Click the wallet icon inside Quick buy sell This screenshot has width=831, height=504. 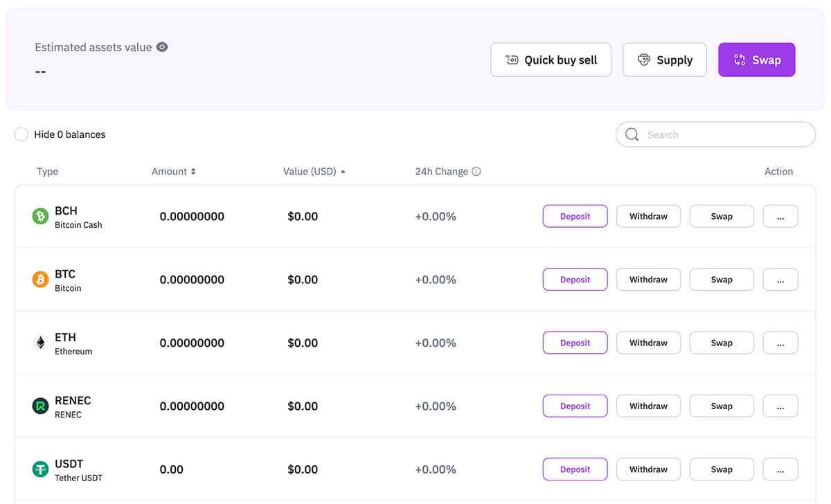(512, 60)
